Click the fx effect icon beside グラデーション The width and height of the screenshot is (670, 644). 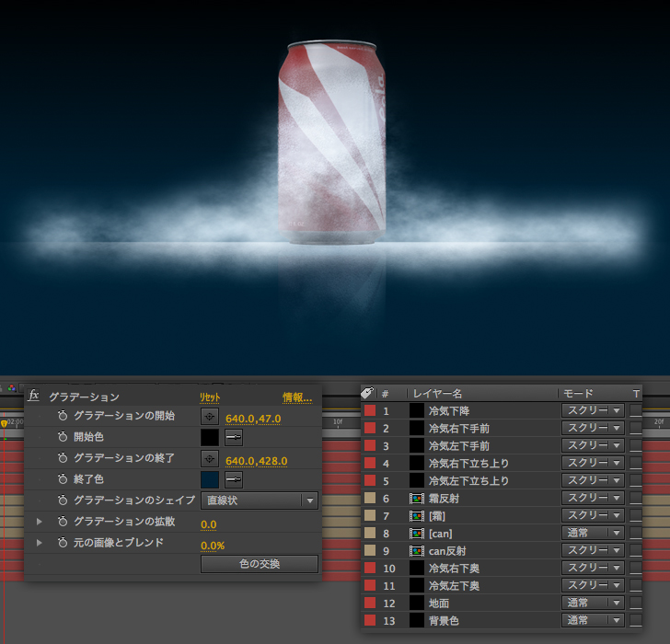click(34, 396)
